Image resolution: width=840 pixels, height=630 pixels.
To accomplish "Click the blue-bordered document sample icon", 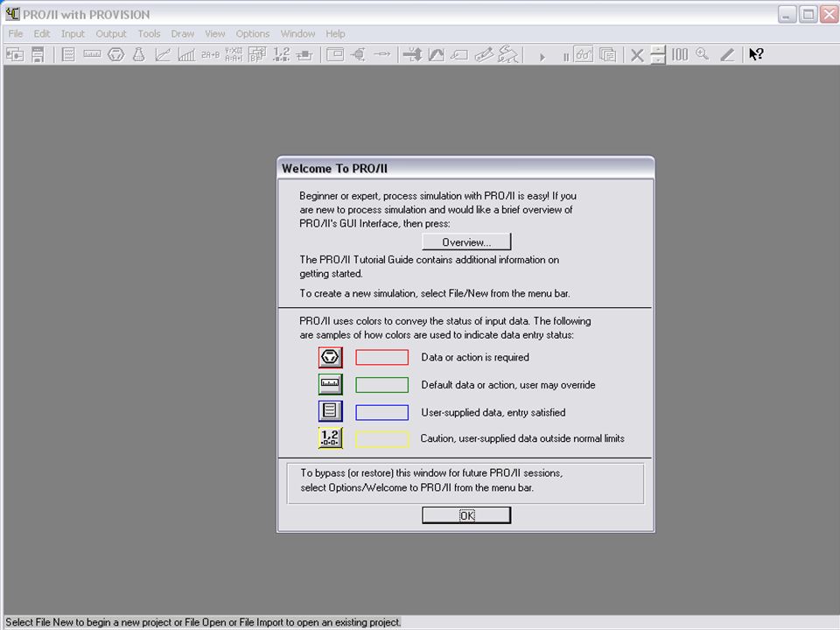I will coord(330,411).
